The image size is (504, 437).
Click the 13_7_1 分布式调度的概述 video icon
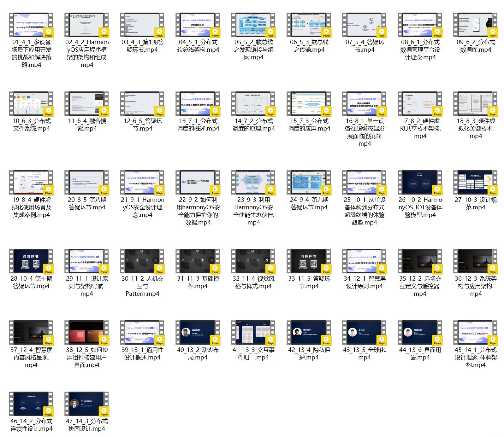(198, 104)
